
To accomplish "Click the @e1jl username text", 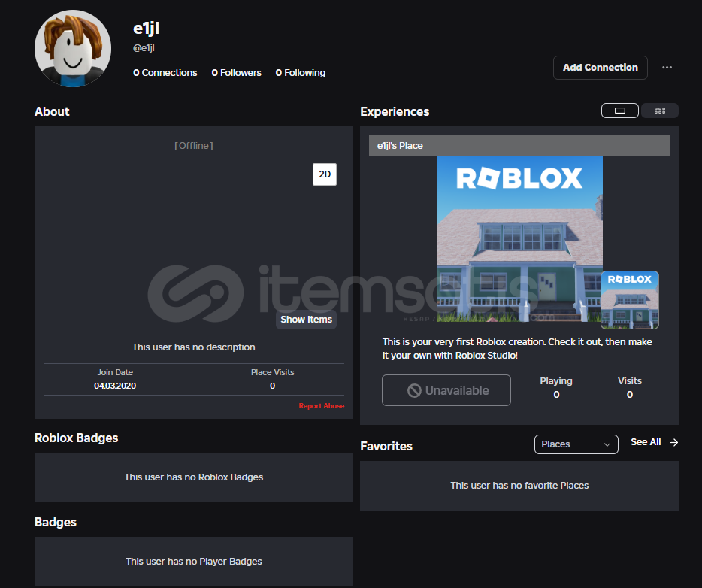I will pos(144,48).
